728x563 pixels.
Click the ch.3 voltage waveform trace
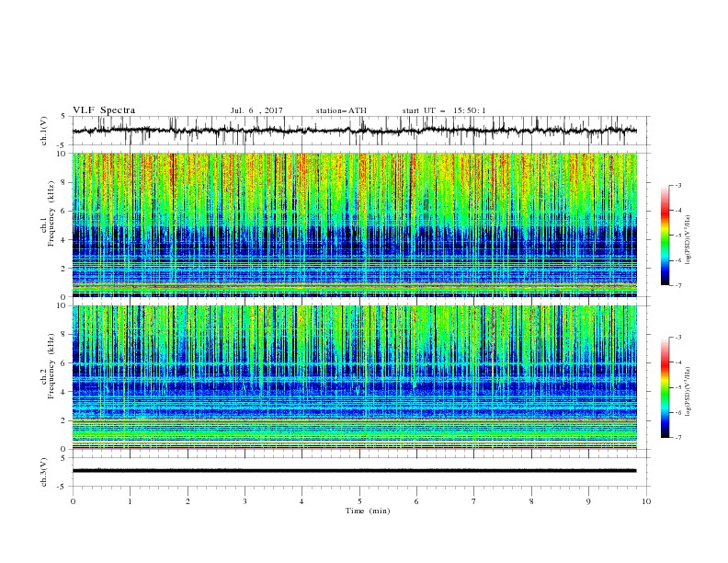(355, 471)
